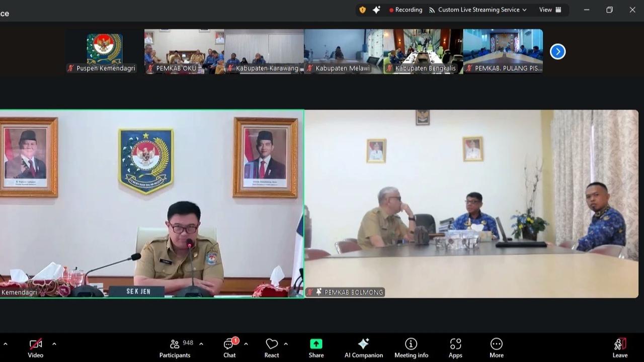This screenshot has height=362, width=644.
Task: Click the muted mic icon on Puspen Kemendagri
Action: click(x=71, y=68)
